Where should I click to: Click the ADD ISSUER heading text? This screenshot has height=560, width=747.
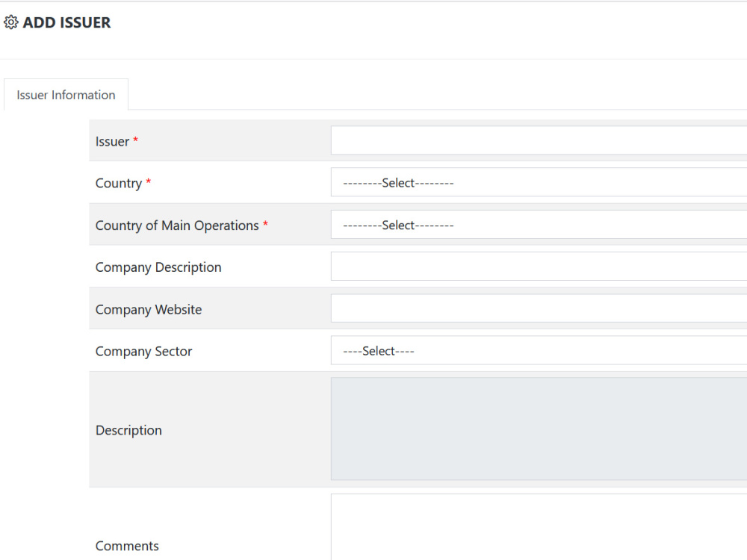(66, 22)
